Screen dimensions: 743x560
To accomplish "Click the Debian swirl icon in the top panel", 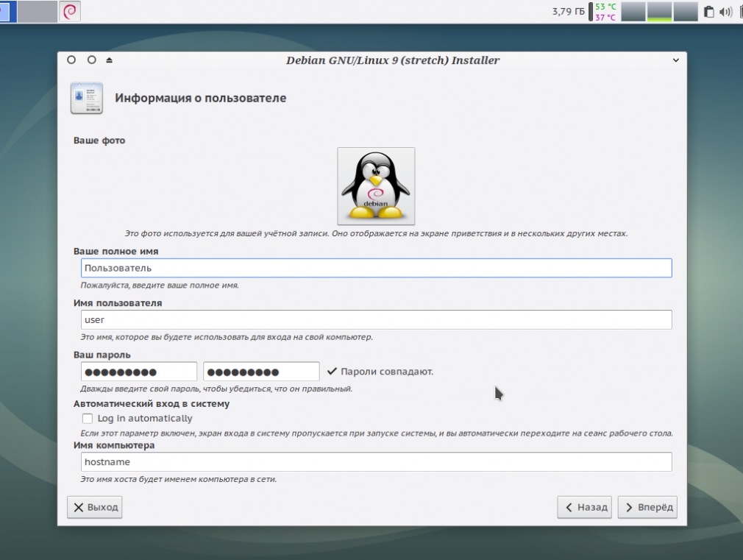I will pos(70,11).
